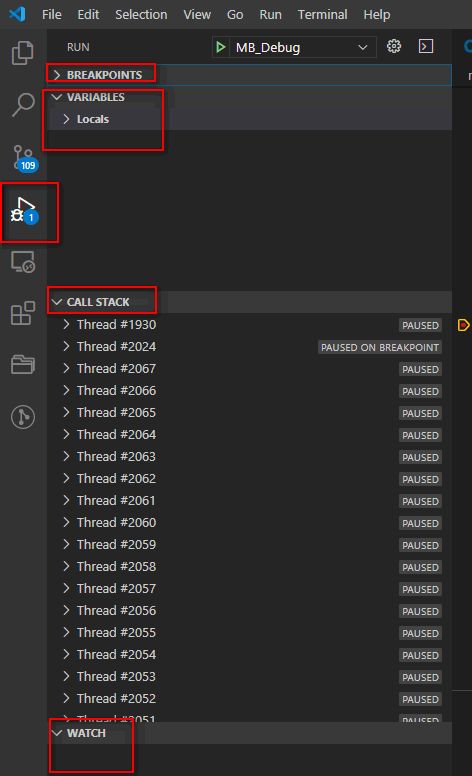Open the Git Graph circular icon

23,417
